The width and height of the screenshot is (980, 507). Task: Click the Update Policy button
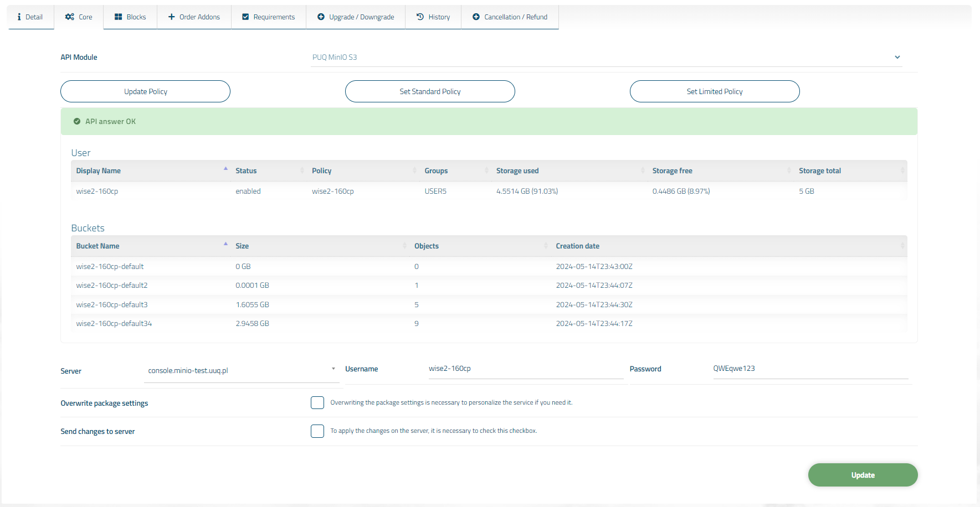click(x=145, y=91)
